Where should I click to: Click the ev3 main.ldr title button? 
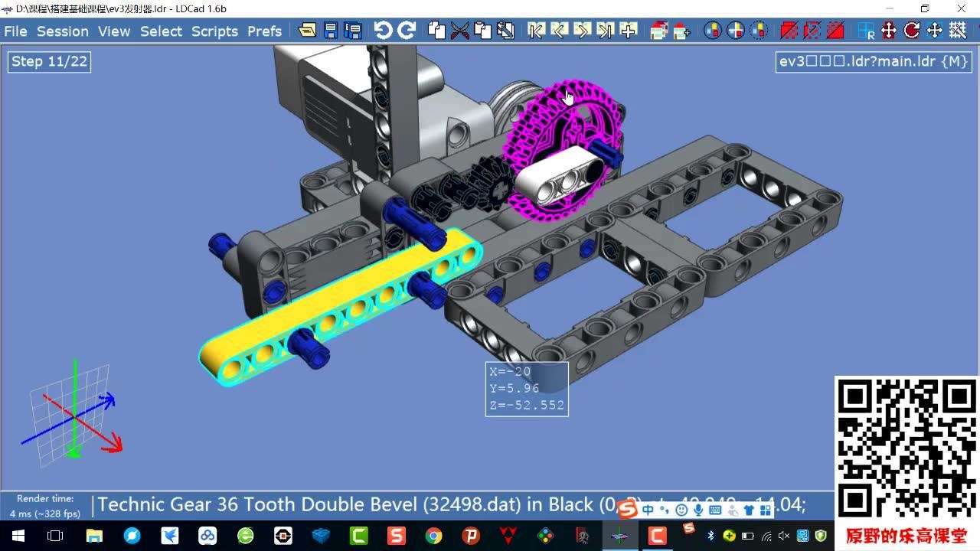[872, 61]
